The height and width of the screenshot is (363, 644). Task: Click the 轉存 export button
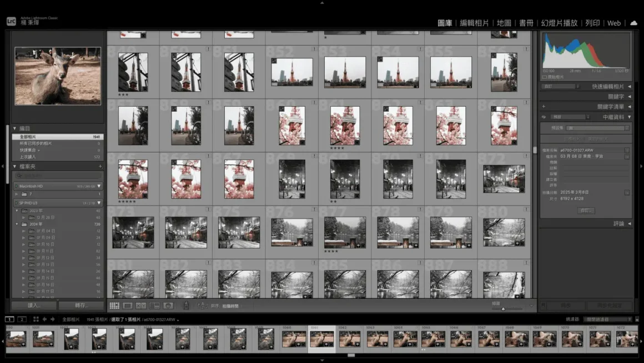pyautogui.click(x=80, y=305)
